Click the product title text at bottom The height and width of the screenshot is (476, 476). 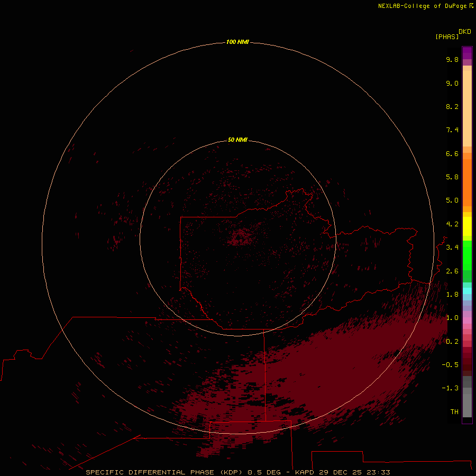[x=237, y=472]
